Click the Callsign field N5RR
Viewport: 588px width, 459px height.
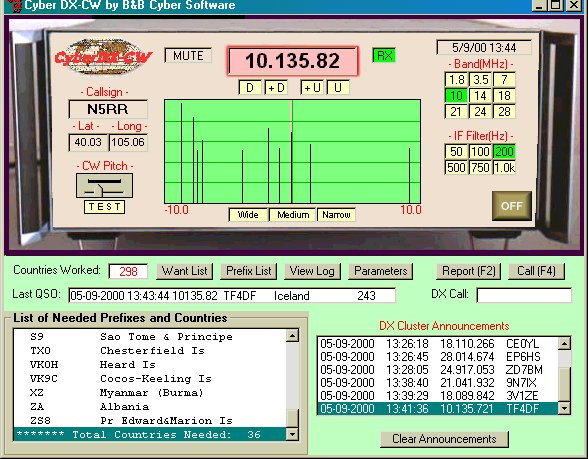tap(108, 110)
